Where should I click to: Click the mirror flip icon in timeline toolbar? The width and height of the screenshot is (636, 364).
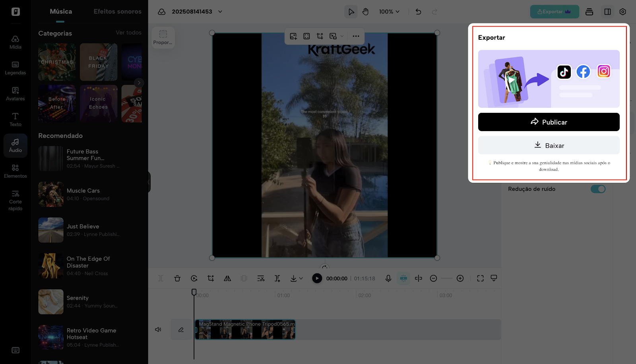tap(227, 279)
